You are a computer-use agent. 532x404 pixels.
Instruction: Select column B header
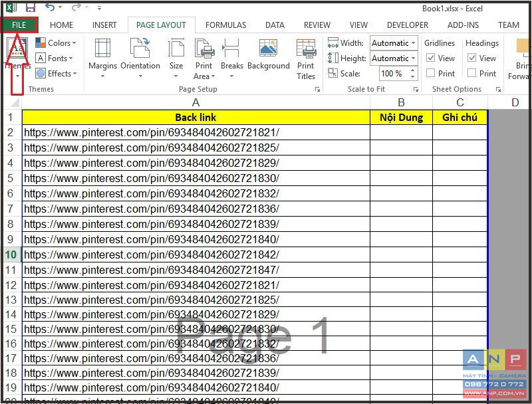click(401, 102)
